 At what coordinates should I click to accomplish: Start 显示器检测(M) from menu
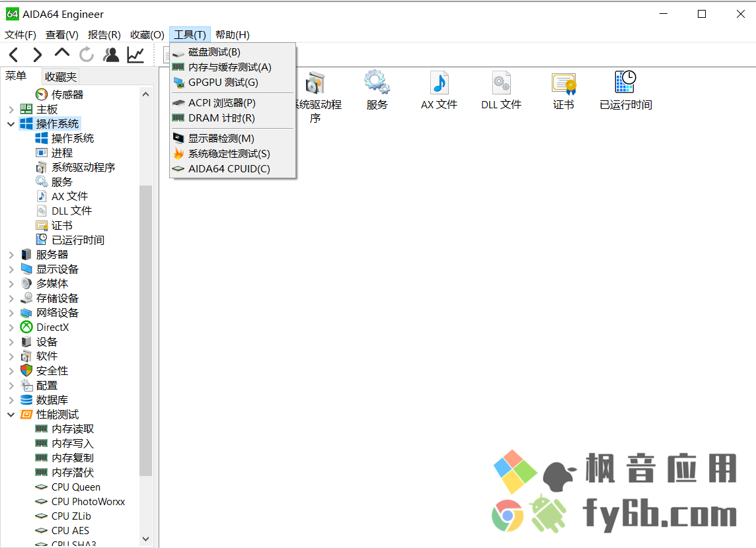coord(233,139)
